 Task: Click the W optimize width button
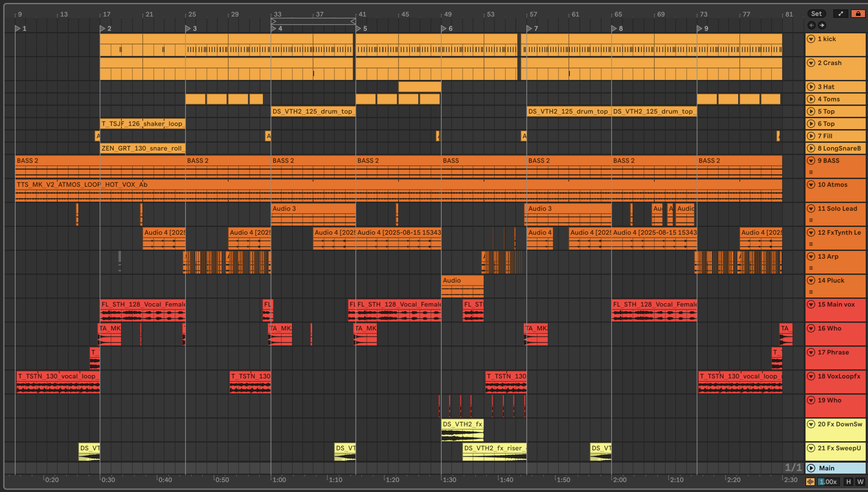860,481
